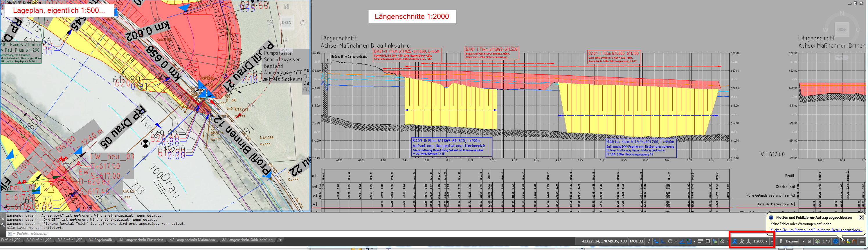Open command line customize wrench icon
The height and width of the screenshot is (250, 868).
3,225
